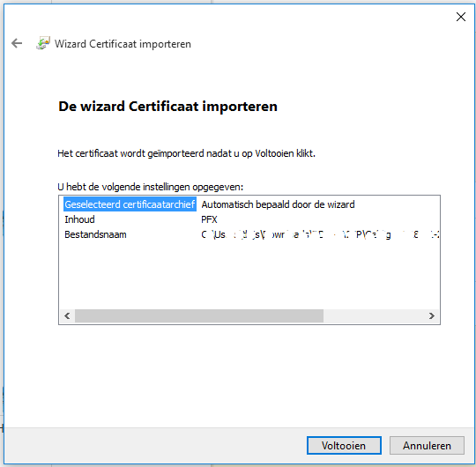The width and height of the screenshot is (476, 467).
Task: Click the certificate wizard icon
Action: point(43,43)
